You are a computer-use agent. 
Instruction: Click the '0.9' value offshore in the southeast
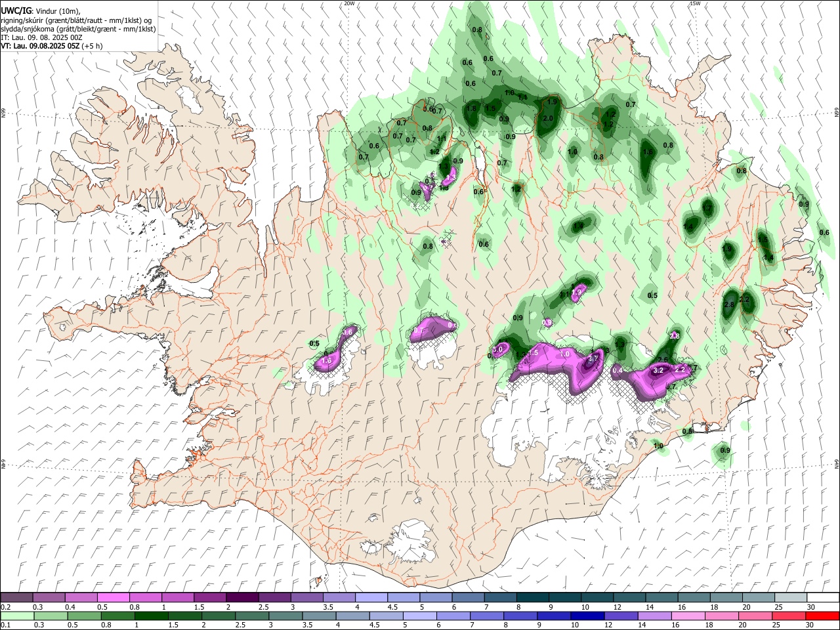pyautogui.click(x=724, y=450)
